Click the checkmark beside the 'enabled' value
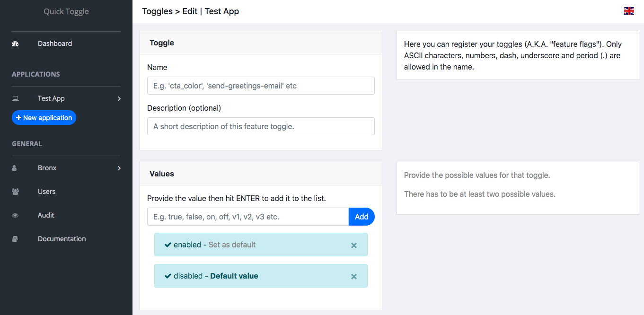The height and width of the screenshot is (315, 644). pos(168,245)
